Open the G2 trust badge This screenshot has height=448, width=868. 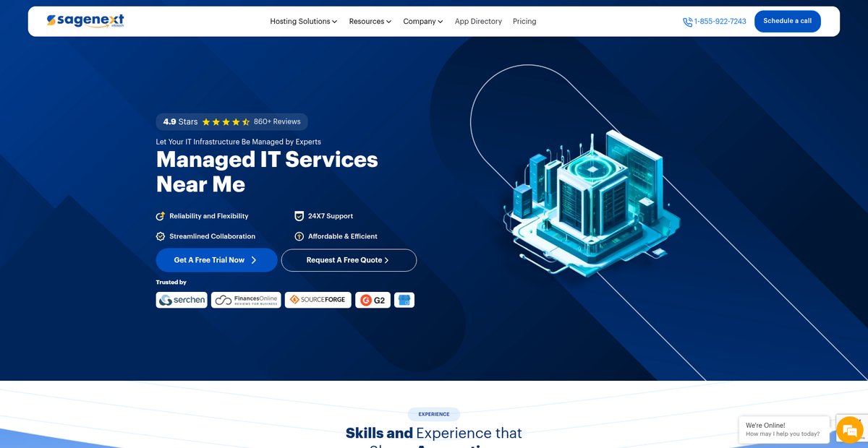pos(373,300)
